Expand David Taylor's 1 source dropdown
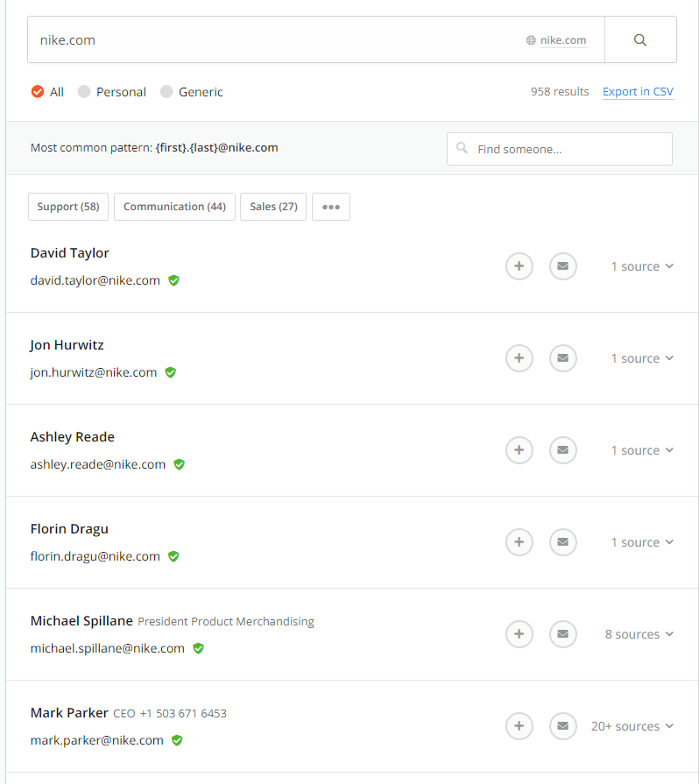The width and height of the screenshot is (699, 784). click(x=642, y=266)
